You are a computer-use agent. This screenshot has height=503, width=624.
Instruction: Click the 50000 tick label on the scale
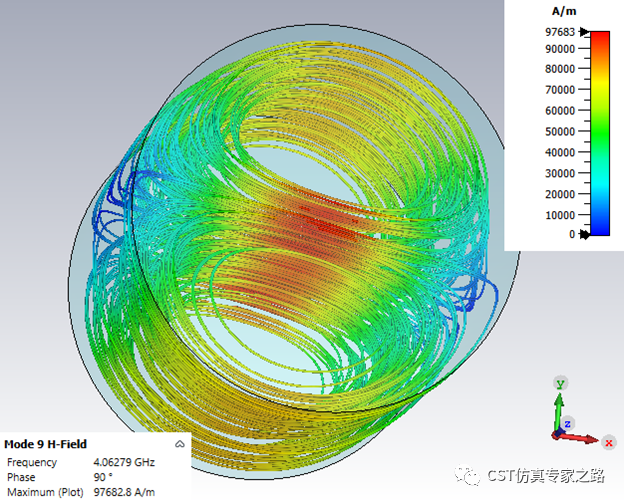point(560,132)
